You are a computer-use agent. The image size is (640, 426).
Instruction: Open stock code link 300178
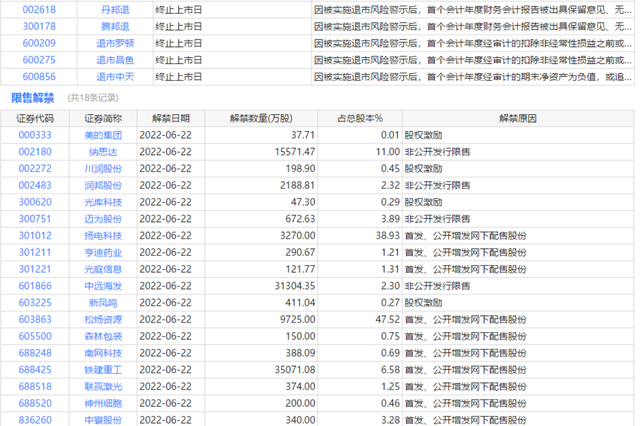pos(39,26)
